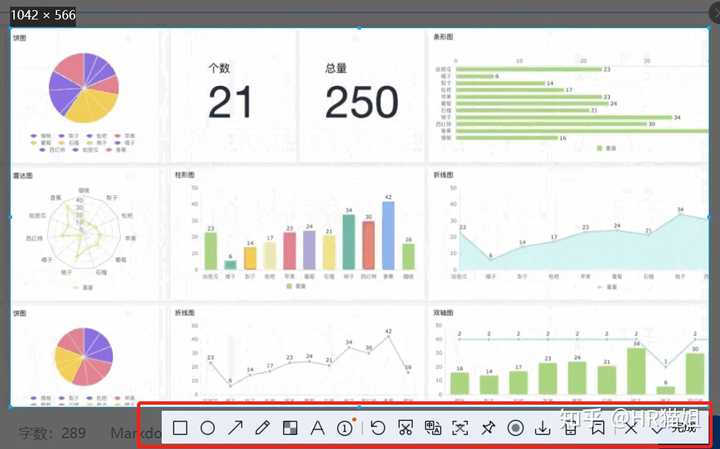720x449 pixels.
Task: Click the blue bar labeled 42 in 柱形图
Action: (x=388, y=236)
